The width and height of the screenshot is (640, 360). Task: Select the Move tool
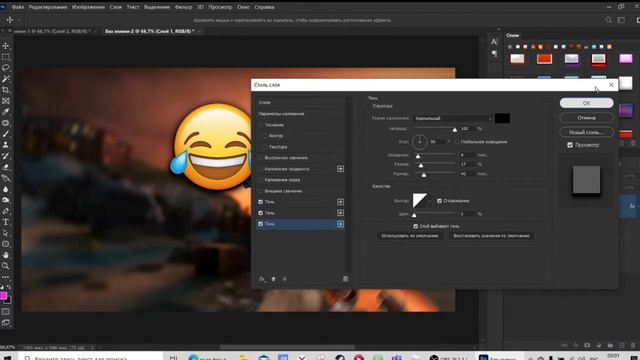click(6, 46)
